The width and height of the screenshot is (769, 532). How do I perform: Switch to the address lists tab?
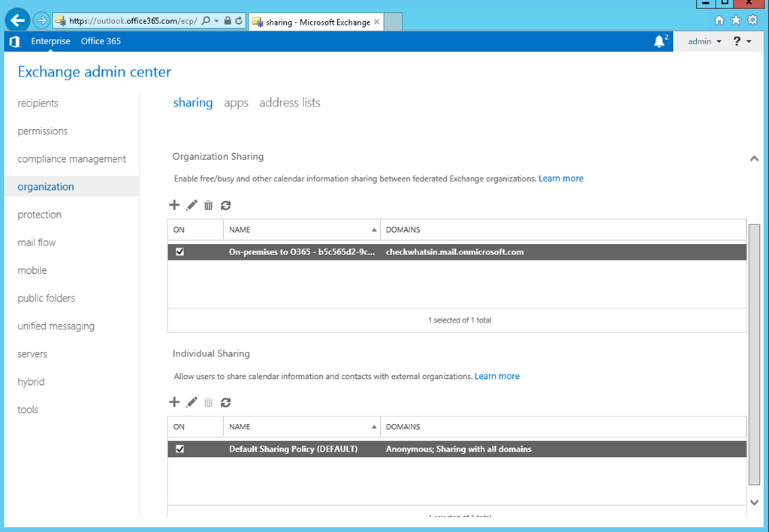289,103
